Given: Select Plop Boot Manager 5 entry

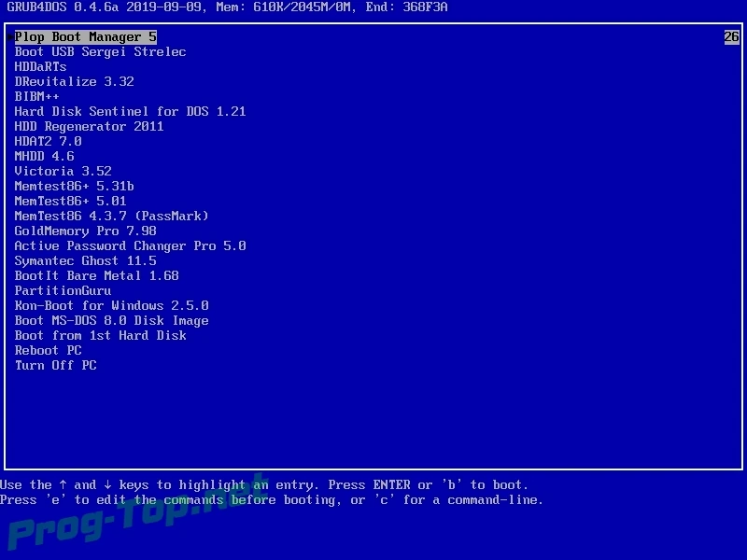Looking at the screenshot, I should point(85,36).
